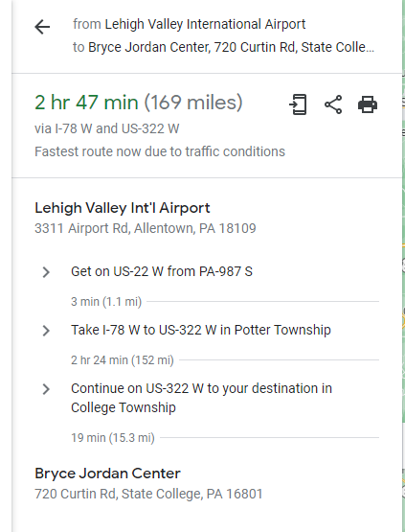Click the share directions icon
This screenshot has height=532, width=405.
pyautogui.click(x=333, y=104)
